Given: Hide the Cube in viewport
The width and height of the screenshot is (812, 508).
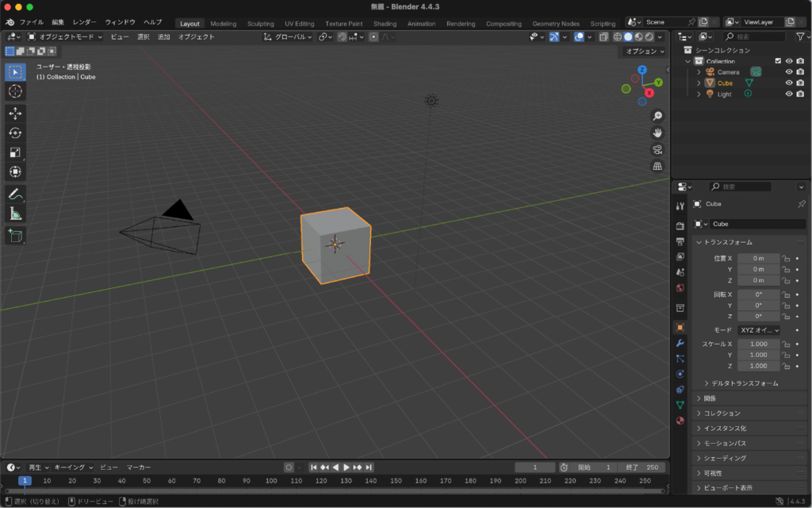Looking at the screenshot, I should click(x=789, y=83).
